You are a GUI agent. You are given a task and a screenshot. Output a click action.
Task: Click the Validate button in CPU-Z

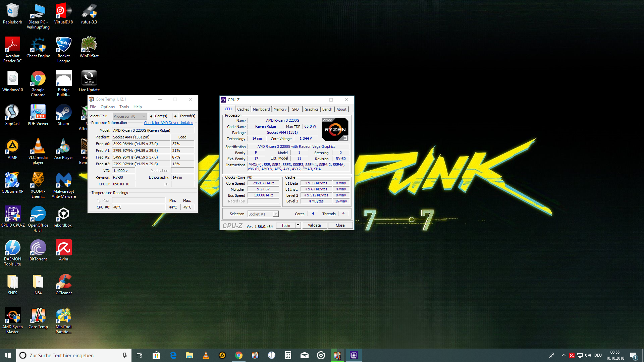click(314, 225)
